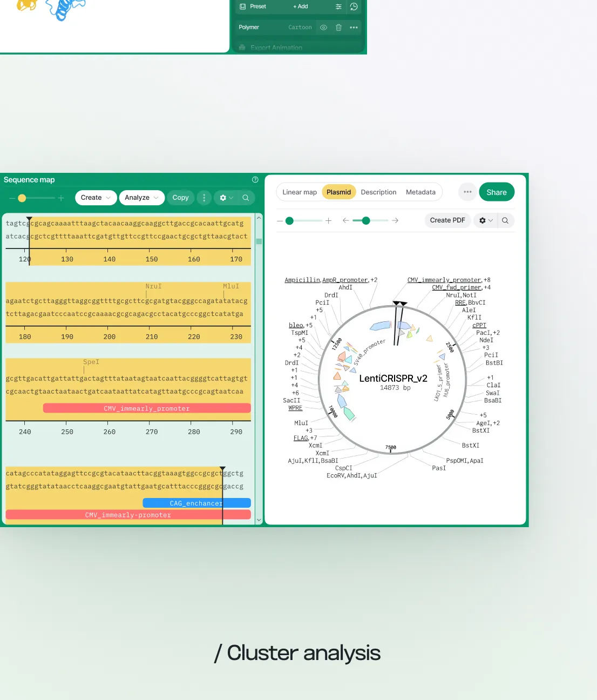Search within the sequence map
Viewport: 597px width, 700px height.
[246, 198]
